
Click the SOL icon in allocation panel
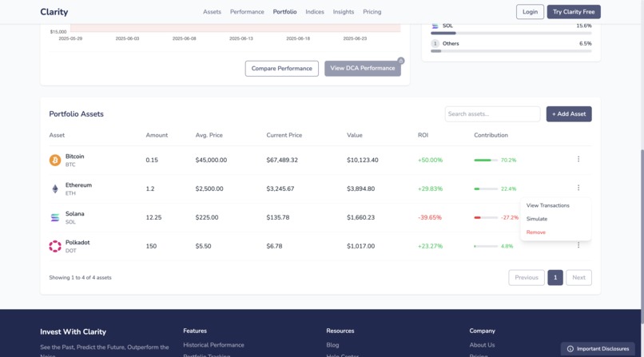click(435, 26)
